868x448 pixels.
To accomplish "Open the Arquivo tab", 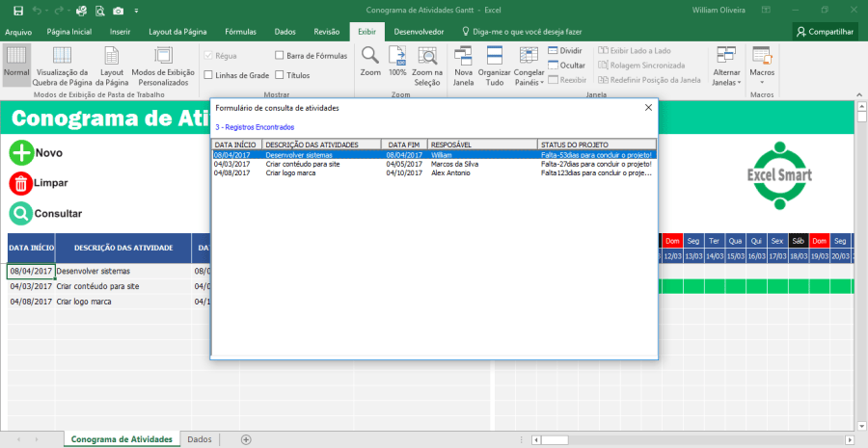I will pos(17,32).
